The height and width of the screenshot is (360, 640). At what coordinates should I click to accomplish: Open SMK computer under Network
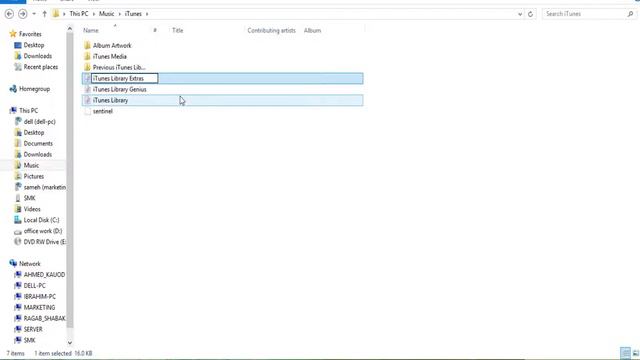tap(29, 340)
